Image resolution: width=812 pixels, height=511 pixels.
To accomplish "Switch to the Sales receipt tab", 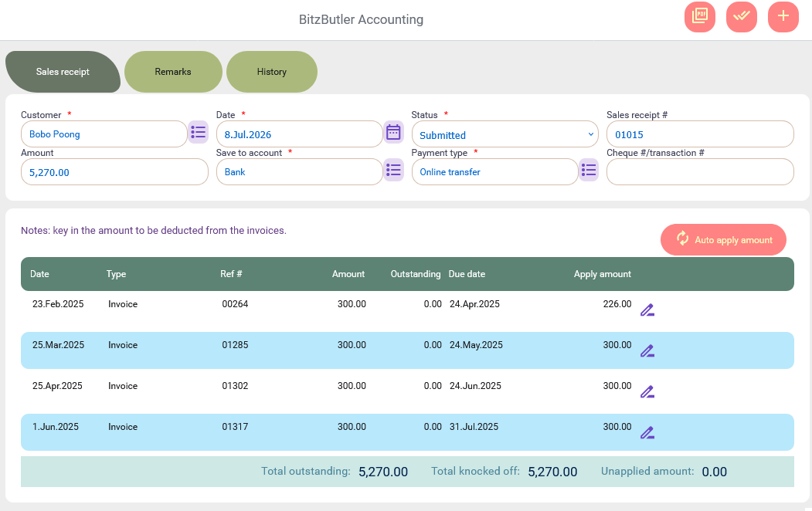I will click(63, 72).
